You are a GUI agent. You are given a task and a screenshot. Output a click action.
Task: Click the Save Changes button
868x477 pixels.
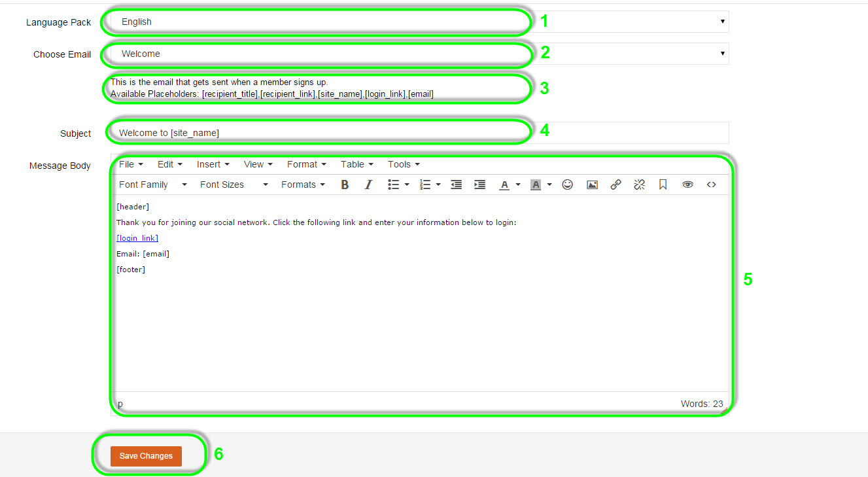(146, 456)
